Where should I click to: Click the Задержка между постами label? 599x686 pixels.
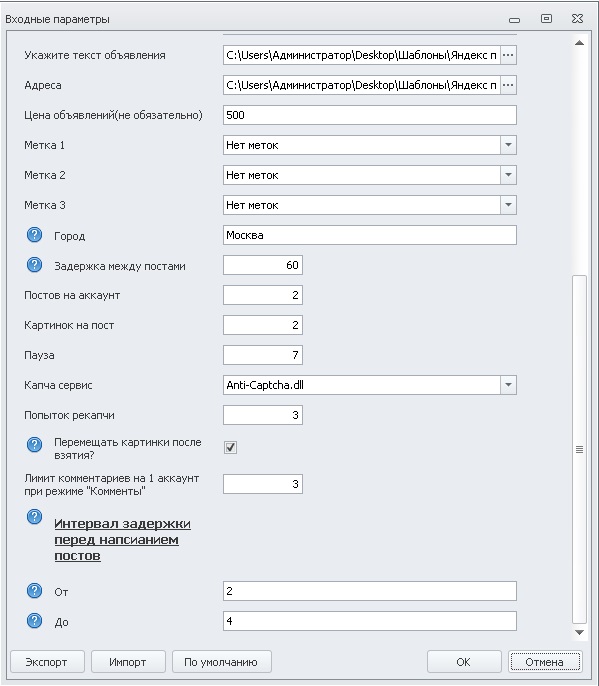coord(120,266)
